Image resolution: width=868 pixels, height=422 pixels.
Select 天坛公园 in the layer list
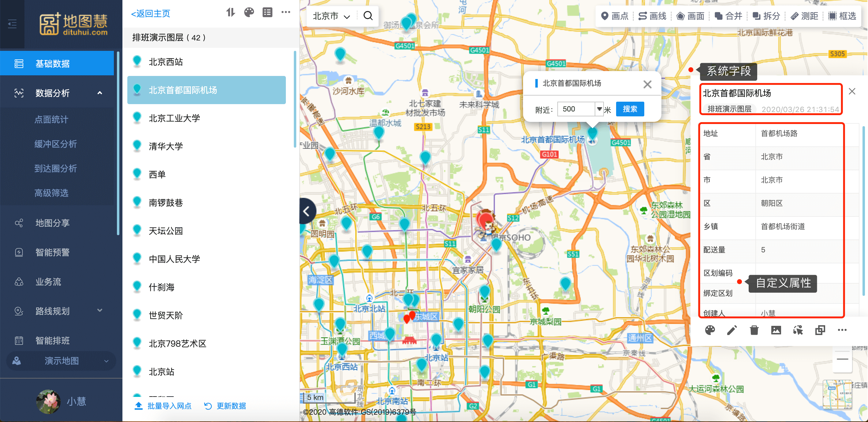(x=207, y=231)
